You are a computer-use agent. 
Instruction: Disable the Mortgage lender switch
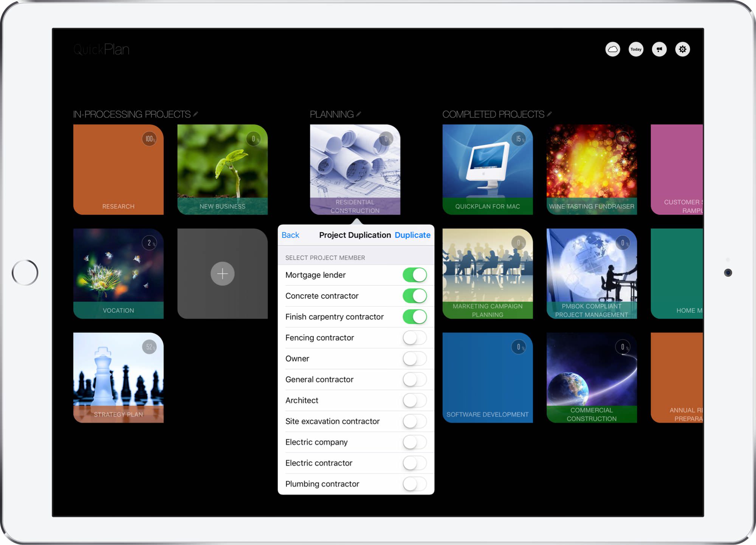pos(414,275)
